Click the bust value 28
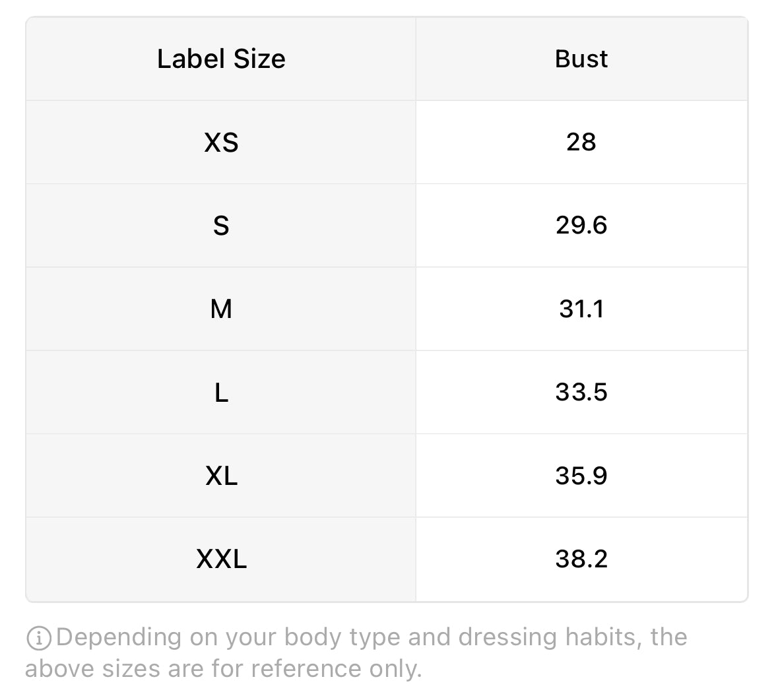Viewport: 778px width, 700px height. point(581,143)
